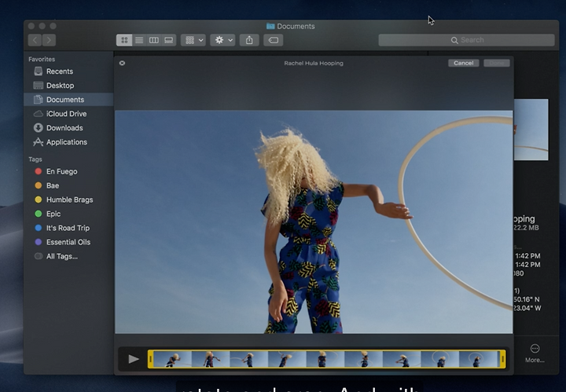Select the red En Fuego tag
This screenshot has width=566, height=392.
pyautogui.click(x=68, y=171)
